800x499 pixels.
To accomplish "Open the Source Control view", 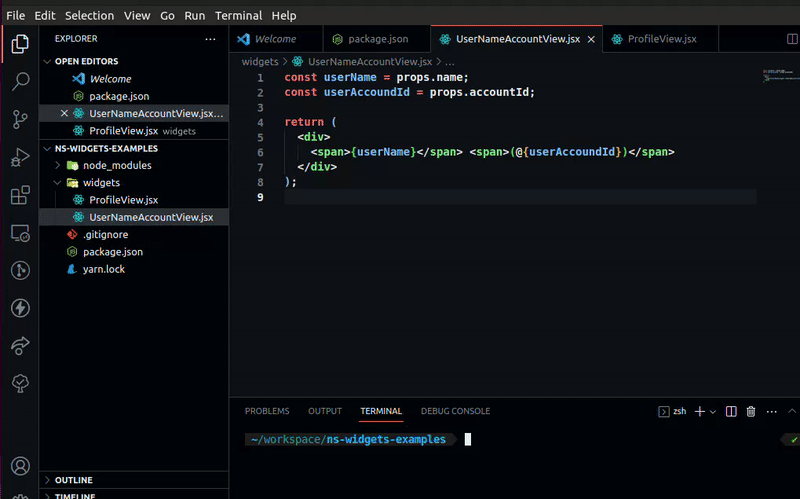I will [20, 120].
